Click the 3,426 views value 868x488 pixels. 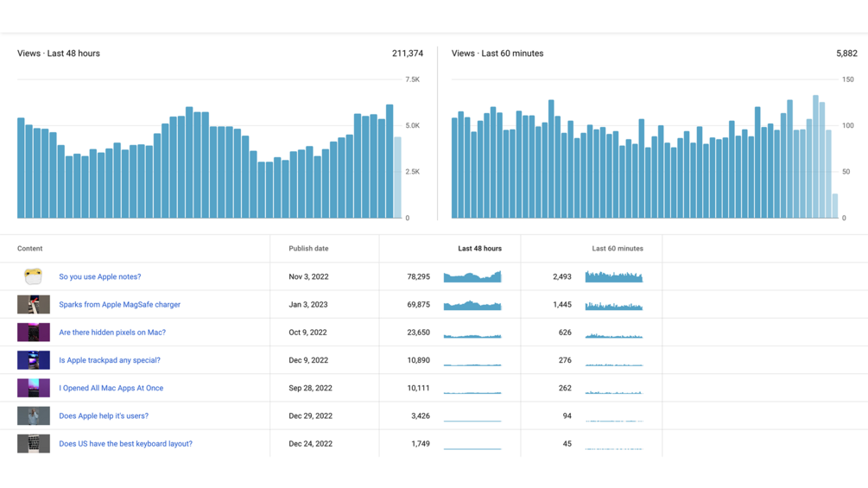click(x=421, y=416)
